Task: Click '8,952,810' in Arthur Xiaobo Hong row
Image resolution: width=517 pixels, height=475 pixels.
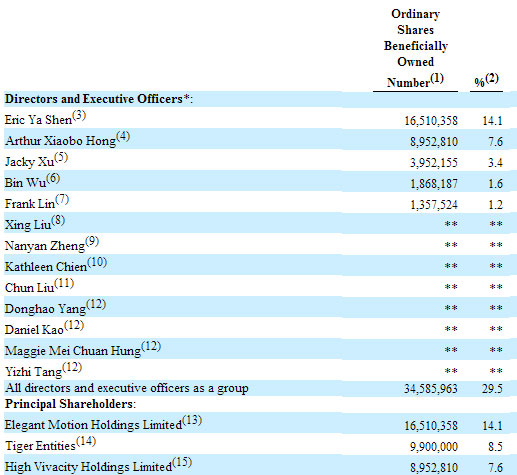Action: [x=434, y=142]
